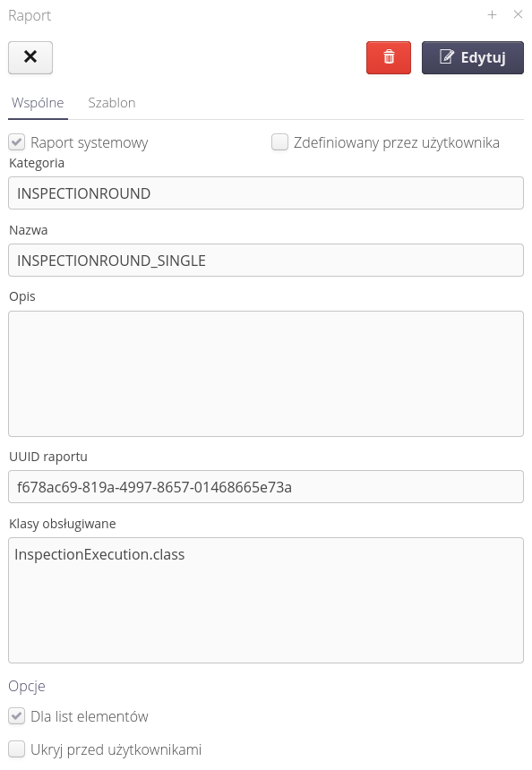Click the empty Opis description area
Screen dimensions: 532x770
266,372
